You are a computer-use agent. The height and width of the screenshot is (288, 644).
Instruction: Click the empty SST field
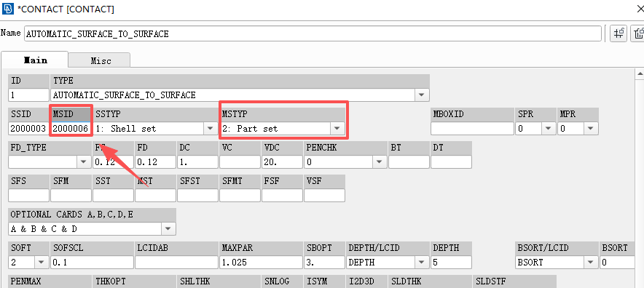(113, 196)
